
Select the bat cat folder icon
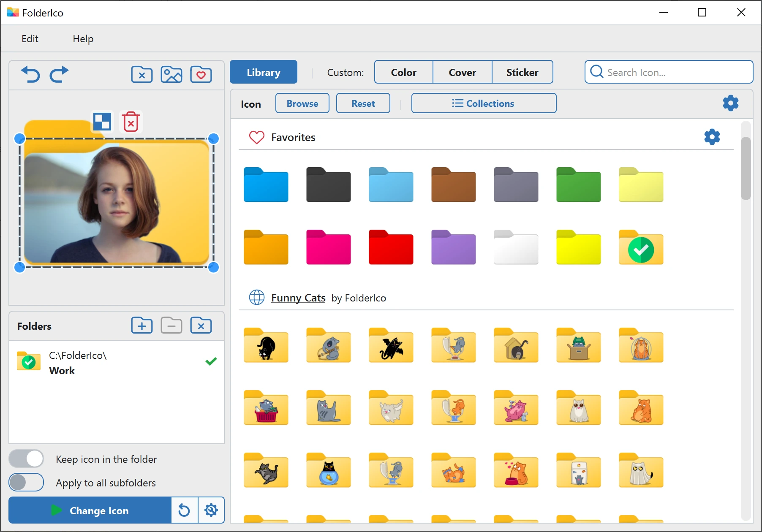[391, 345]
